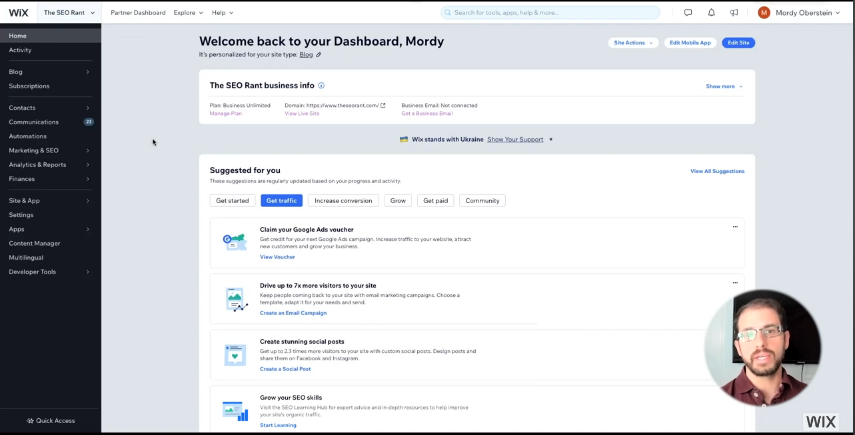Click Create a Social Post link
855x435 pixels.
[285, 369]
